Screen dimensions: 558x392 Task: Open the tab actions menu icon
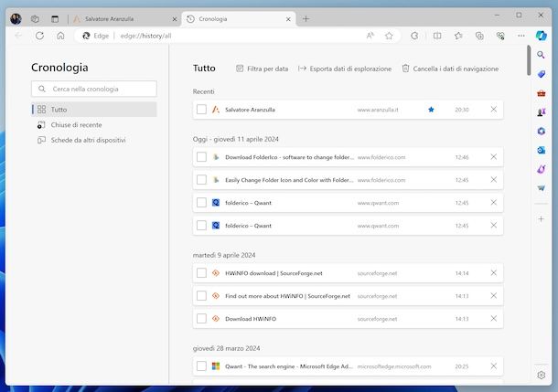tap(55, 19)
